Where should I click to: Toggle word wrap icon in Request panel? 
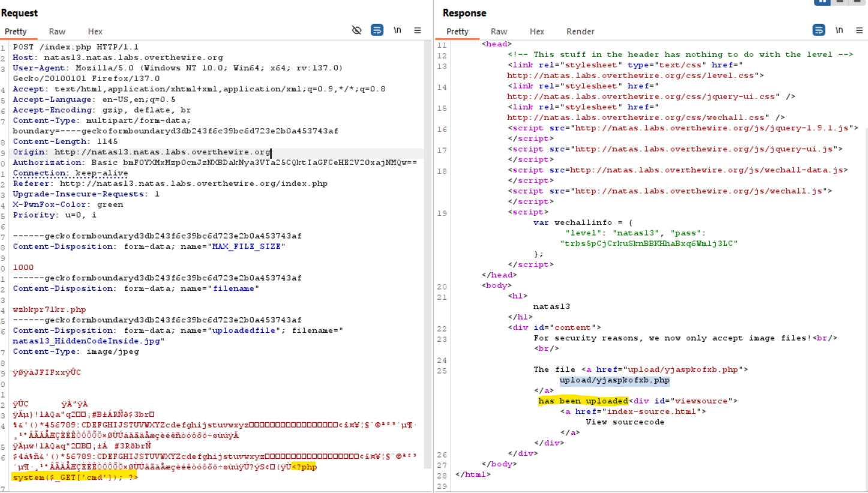[377, 30]
